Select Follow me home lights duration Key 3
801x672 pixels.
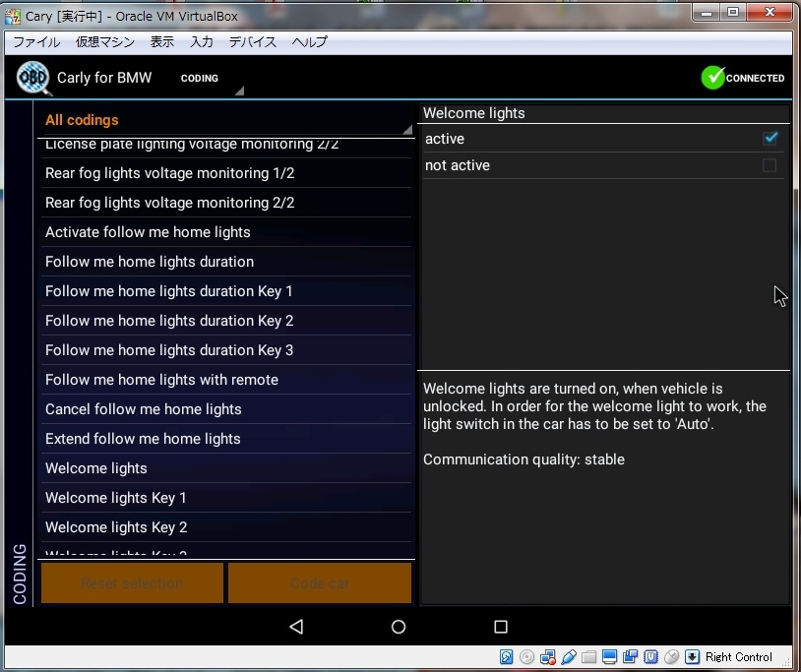(x=225, y=350)
